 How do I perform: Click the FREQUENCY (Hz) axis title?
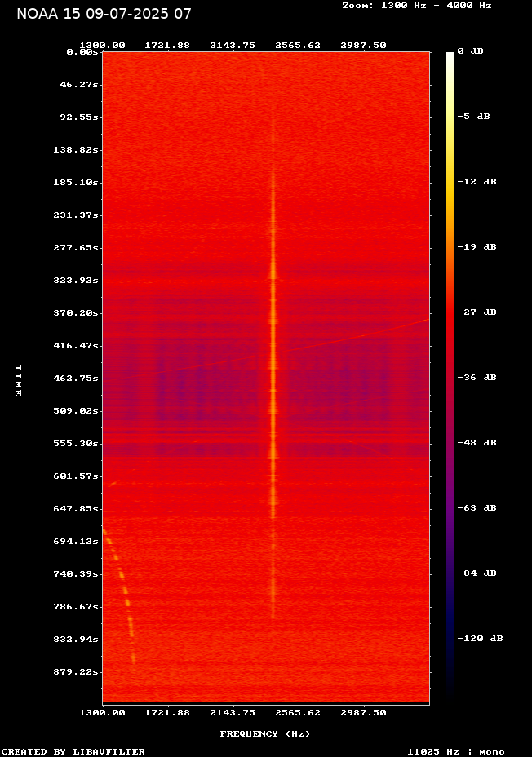265,734
